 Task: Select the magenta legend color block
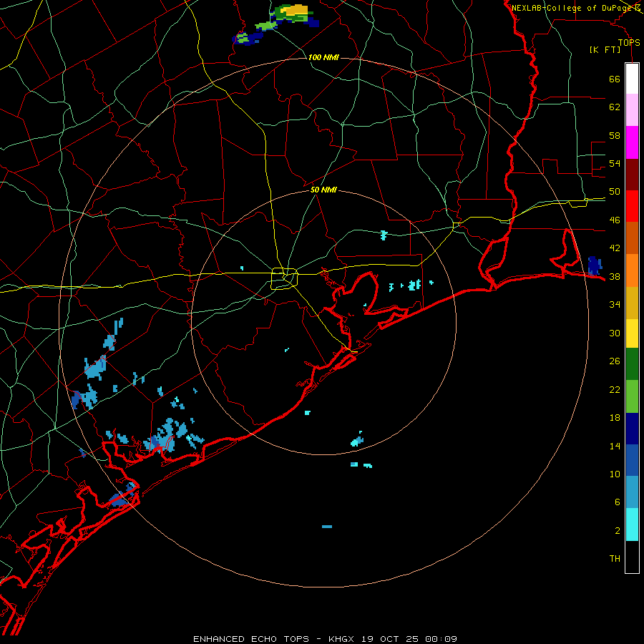[x=632, y=142]
